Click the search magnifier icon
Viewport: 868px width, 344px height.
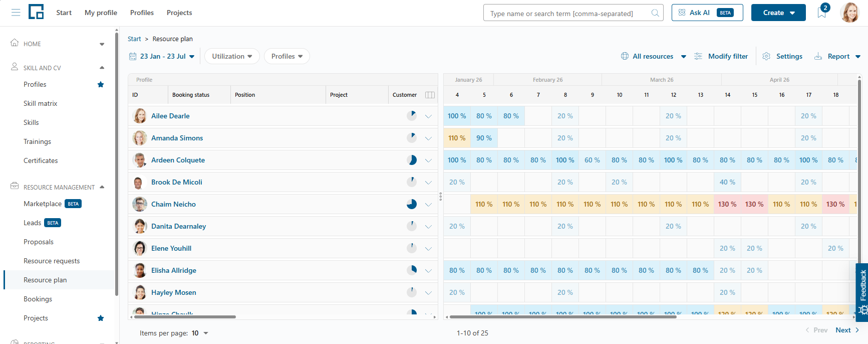pyautogui.click(x=655, y=13)
